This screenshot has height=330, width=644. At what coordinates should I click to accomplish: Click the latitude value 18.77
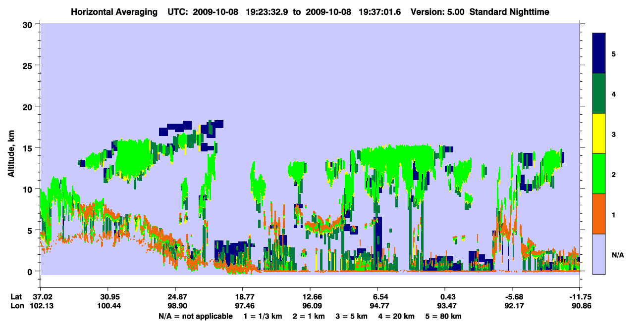(x=243, y=297)
